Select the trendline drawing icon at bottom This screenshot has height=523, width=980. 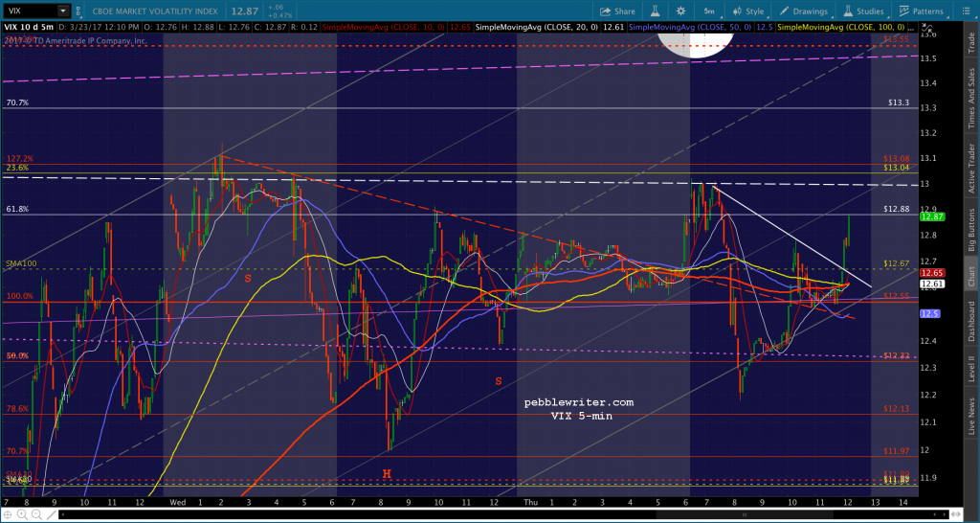pos(52,515)
